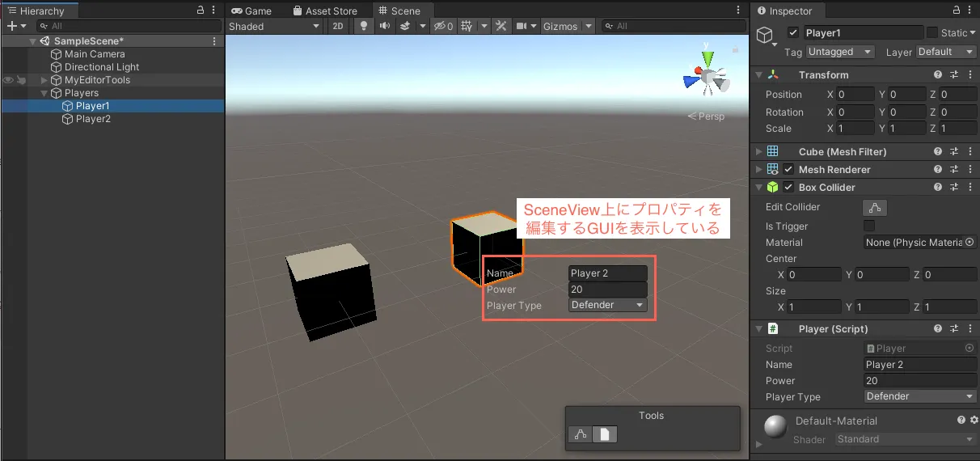The width and height of the screenshot is (980, 461).
Task: Open scene camera settings icon
Action: (522, 26)
